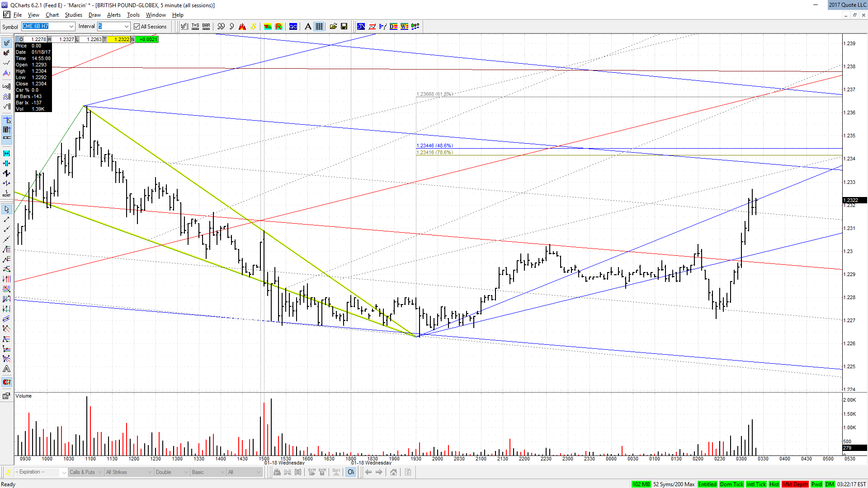Click the green-red 'R' study icon
The image size is (868, 488).
(x=278, y=27)
